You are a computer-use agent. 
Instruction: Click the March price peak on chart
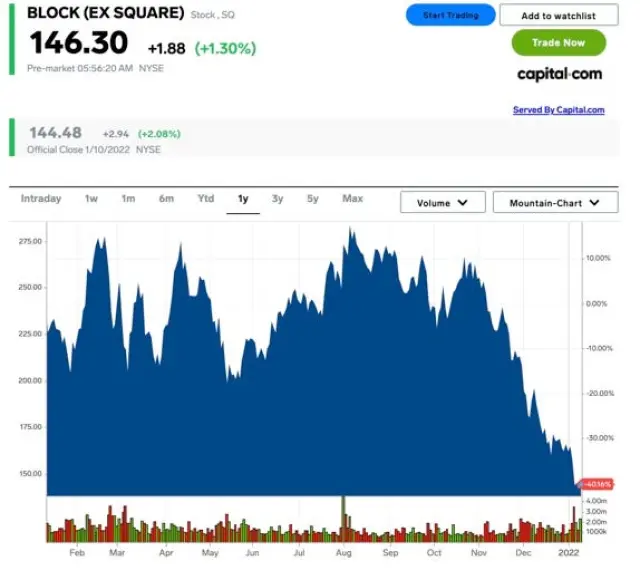[x=100, y=242]
